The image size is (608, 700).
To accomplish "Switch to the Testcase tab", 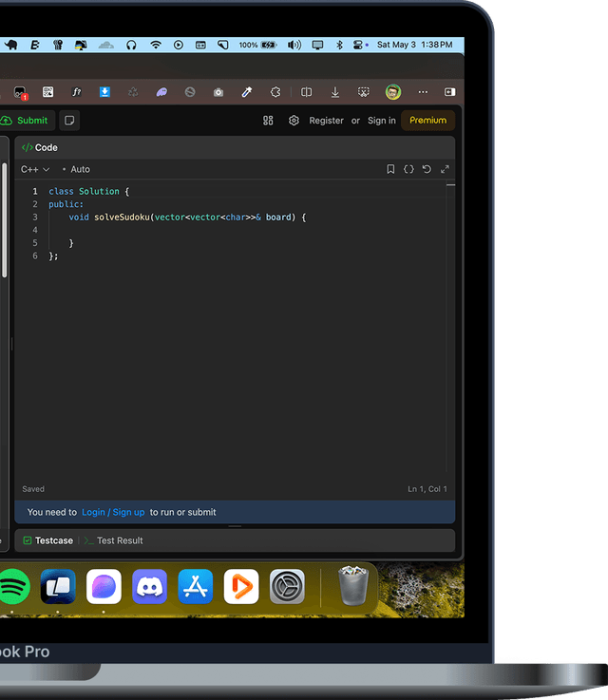I will pyautogui.click(x=48, y=540).
